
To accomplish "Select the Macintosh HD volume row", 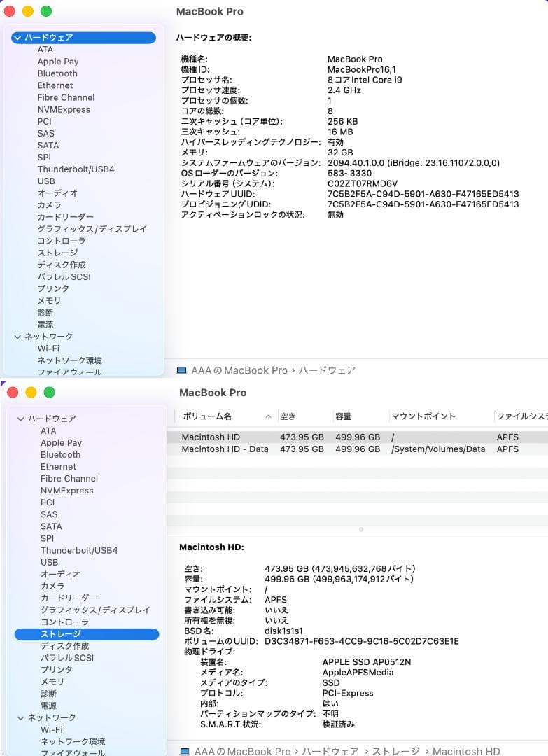I will click(x=358, y=437).
